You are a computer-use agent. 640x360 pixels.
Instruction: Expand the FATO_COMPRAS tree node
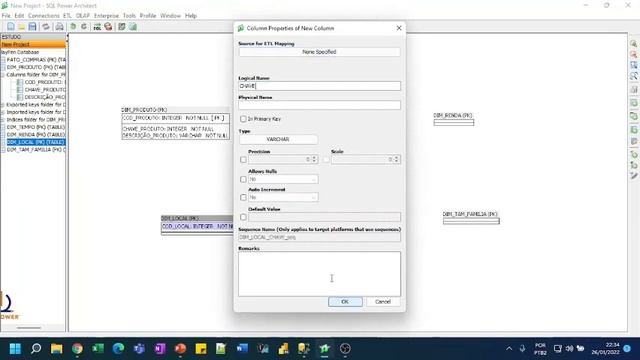point(3,60)
